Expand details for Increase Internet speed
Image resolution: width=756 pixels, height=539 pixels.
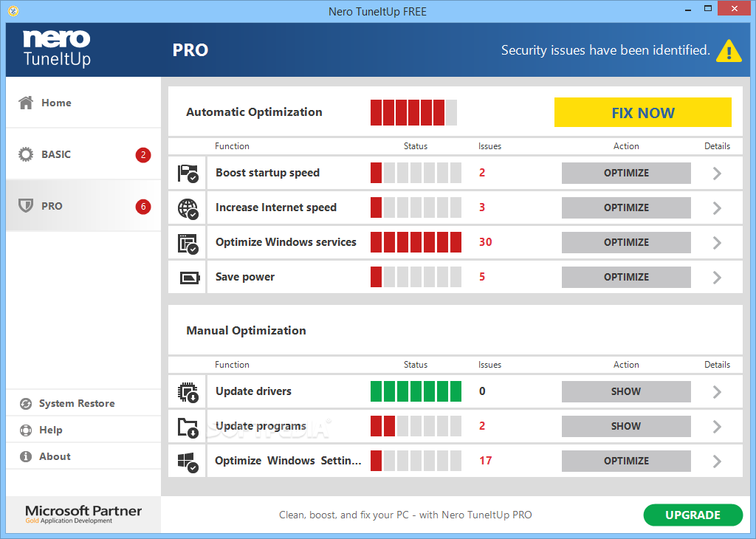click(717, 207)
